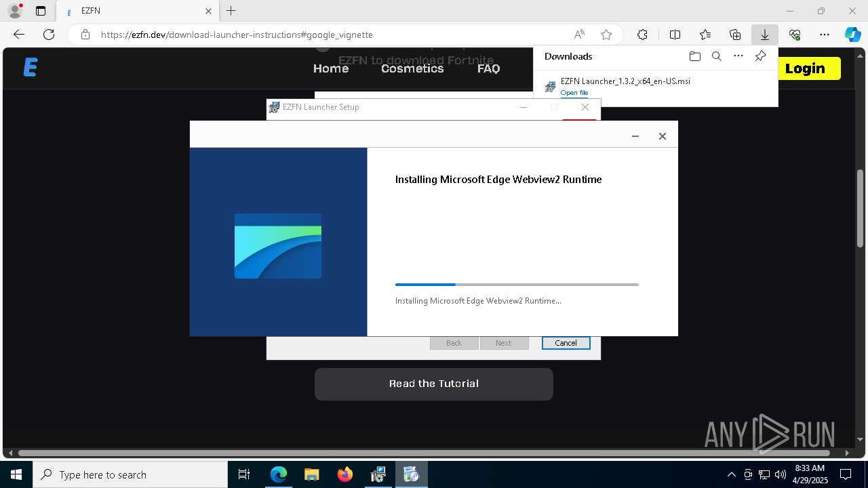Click Read the Tutorial button
This screenshot has height=488, width=868.
[x=434, y=384]
